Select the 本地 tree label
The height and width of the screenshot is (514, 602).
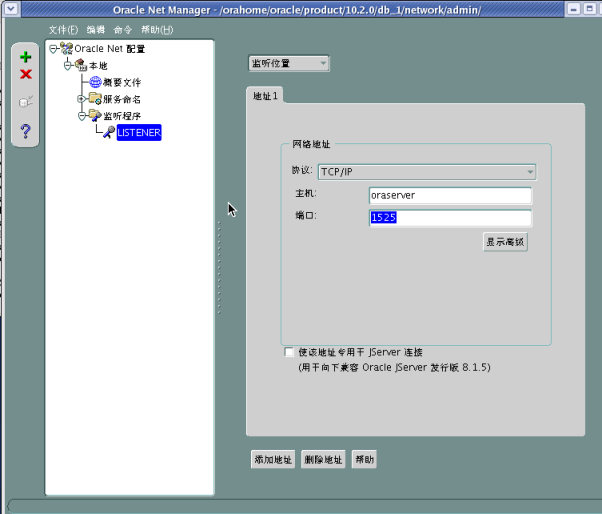click(98, 66)
